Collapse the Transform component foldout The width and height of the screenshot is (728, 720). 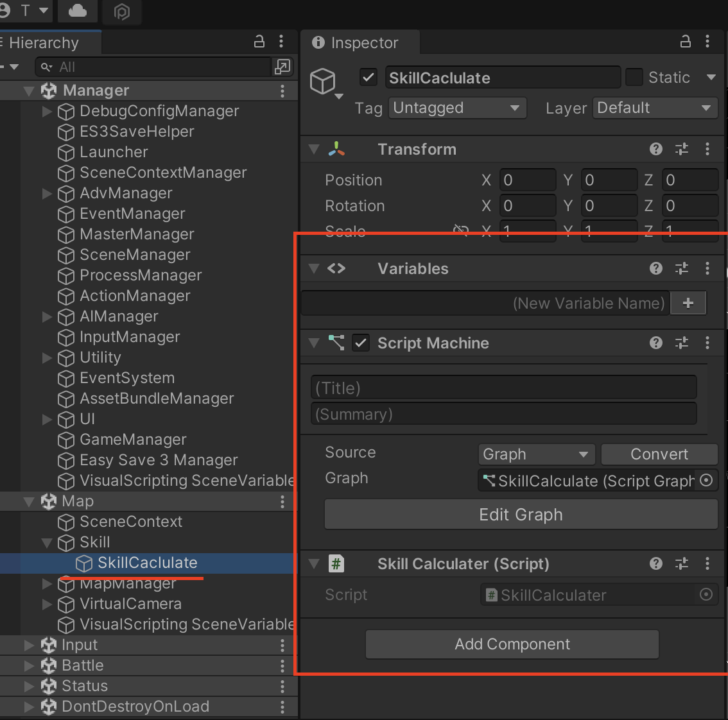(x=315, y=149)
